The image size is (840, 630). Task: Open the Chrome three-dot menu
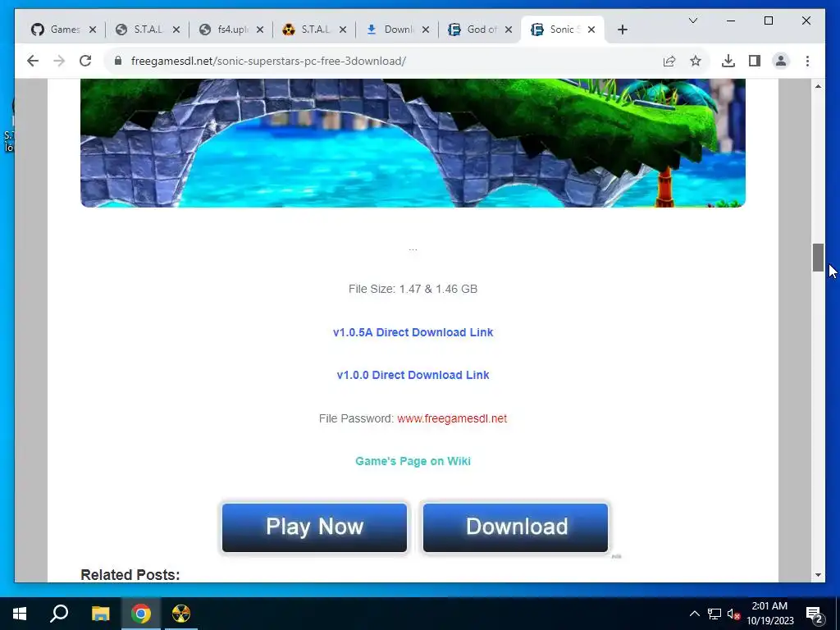pyautogui.click(x=807, y=61)
